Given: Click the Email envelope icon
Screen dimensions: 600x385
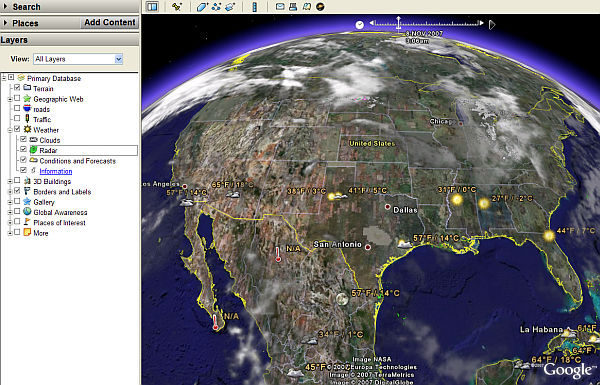Looking at the screenshot, I should (280, 7).
